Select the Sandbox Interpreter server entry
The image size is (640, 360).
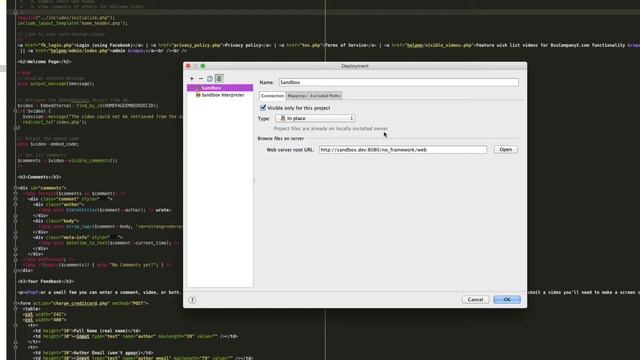pyautogui.click(x=220, y=95)
